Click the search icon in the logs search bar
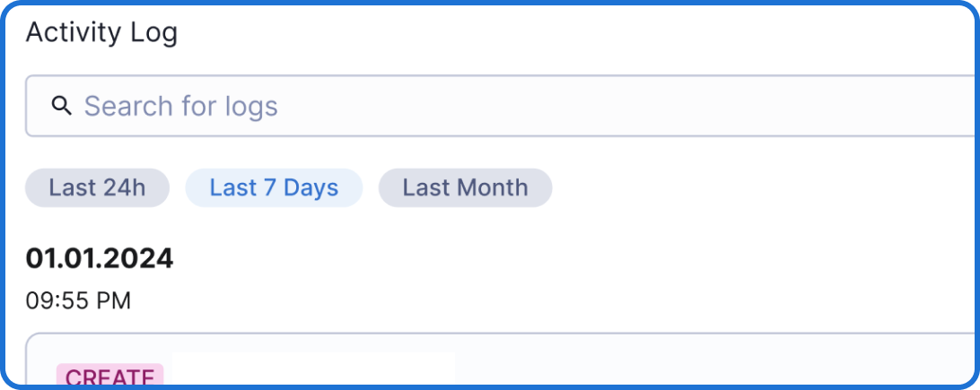Image resolution: width=980 pixels, height=390 pixels. [x=61, y=107]
